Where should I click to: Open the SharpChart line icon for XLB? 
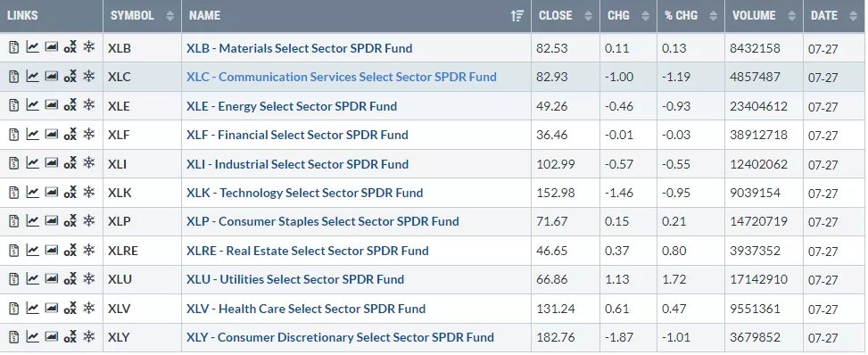pos(33,47)
